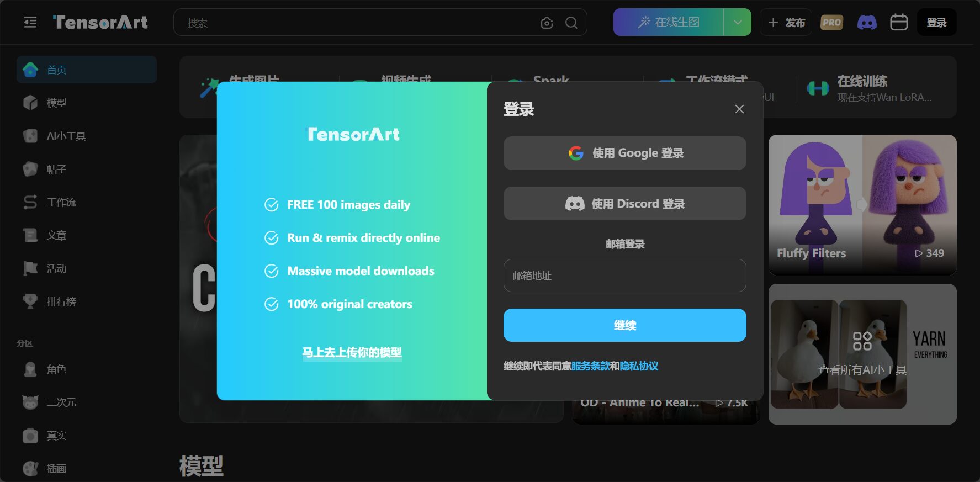Click the image search camera icon
The width and height of the screenshot is (980, 482).
(547, 23)
